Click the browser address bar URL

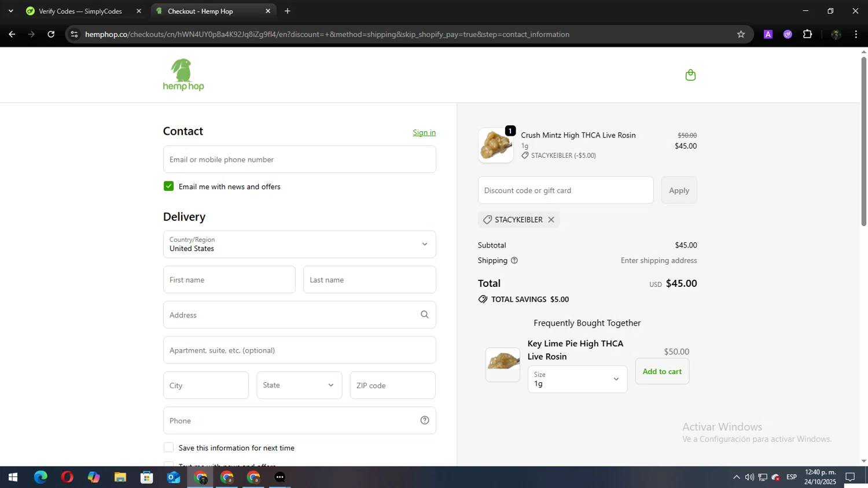click(x=327, y=34)
